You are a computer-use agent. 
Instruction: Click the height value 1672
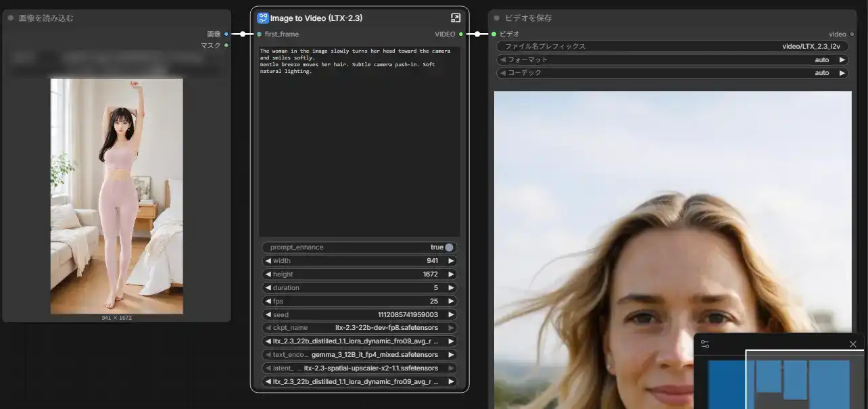[x=430, y=274]
